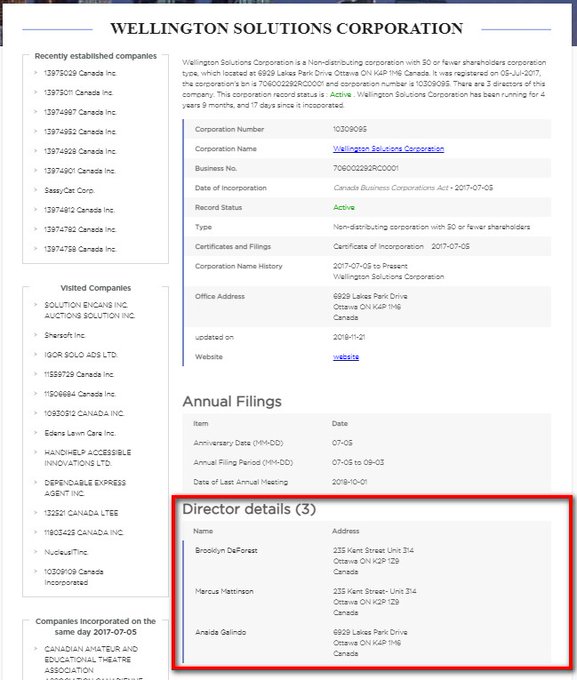Click Annual Filing Period value 07-05 to 09-03
This screenshot has width=577, height=680.
[x=358, y=462]
